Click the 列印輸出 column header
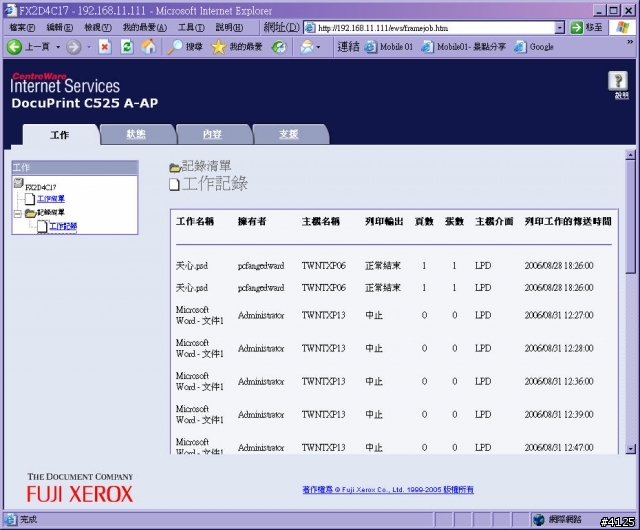The height and width of the screenshot is (530, 640). 384,222
